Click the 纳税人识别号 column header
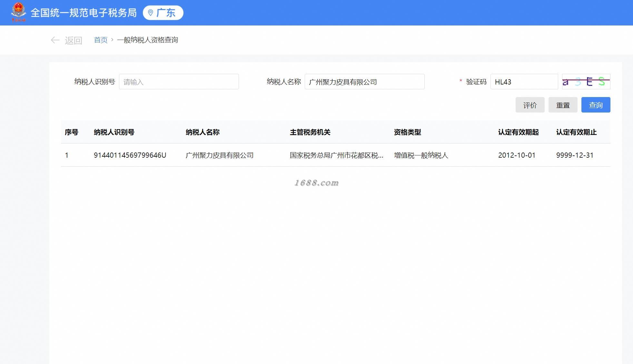 pos(114,132)
